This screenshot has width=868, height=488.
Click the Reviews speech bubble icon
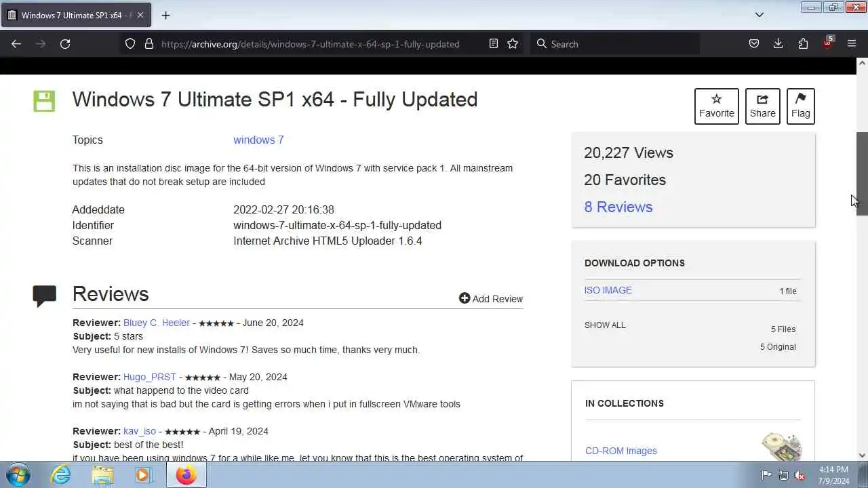pos(45,296)
